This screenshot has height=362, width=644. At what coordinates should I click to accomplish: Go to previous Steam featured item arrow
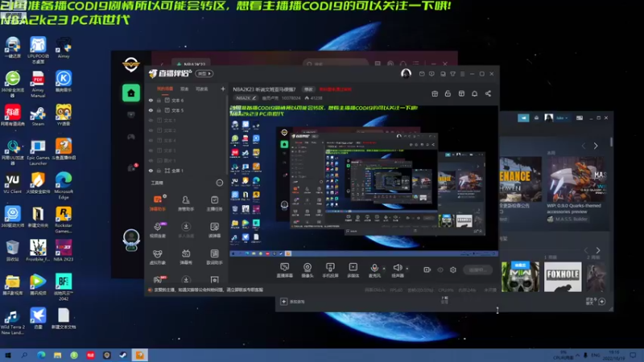(583, 146)
